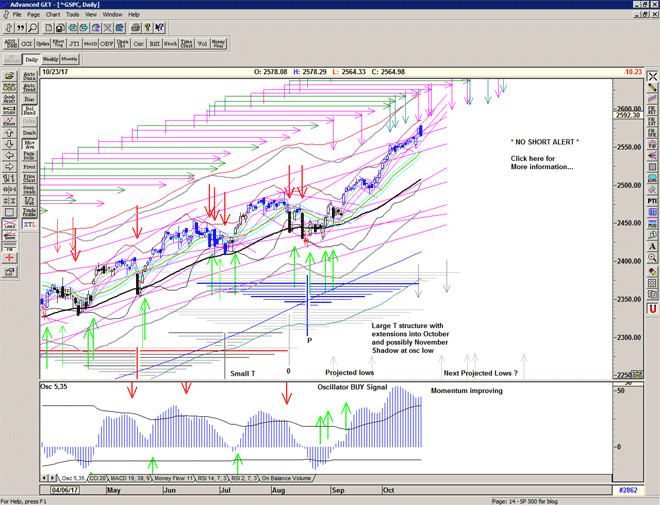
Task: Open the Tools menu
Action: click(71, 15)
